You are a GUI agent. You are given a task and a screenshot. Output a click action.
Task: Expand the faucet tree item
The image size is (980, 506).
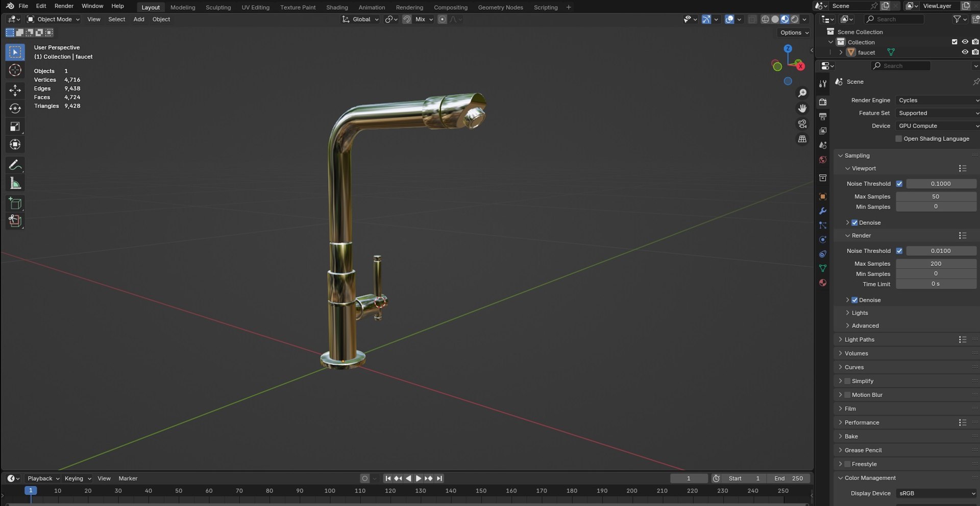coord(841,53)
